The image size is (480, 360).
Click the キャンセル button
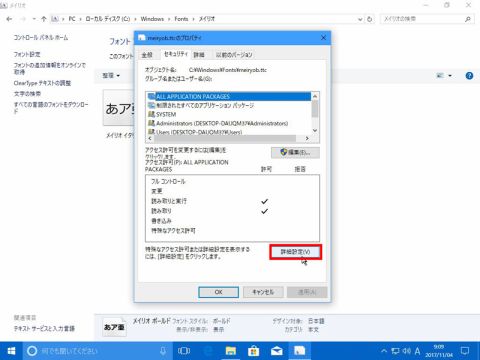click(263, 292)
